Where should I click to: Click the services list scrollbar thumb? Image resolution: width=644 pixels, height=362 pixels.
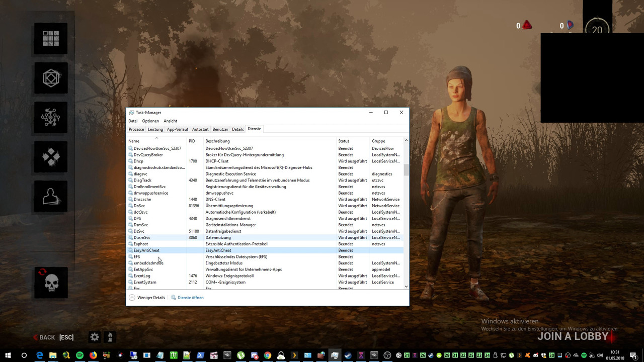[406, 169]
